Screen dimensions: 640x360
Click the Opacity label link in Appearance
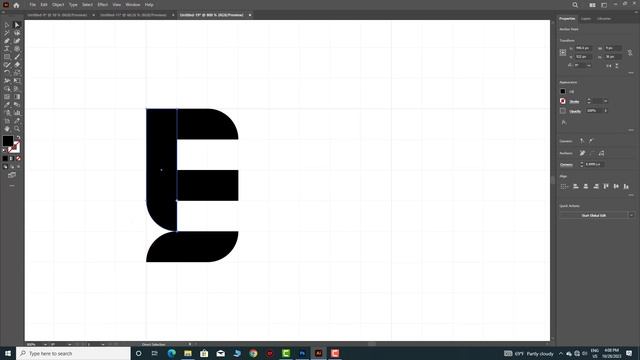(575, 111)
